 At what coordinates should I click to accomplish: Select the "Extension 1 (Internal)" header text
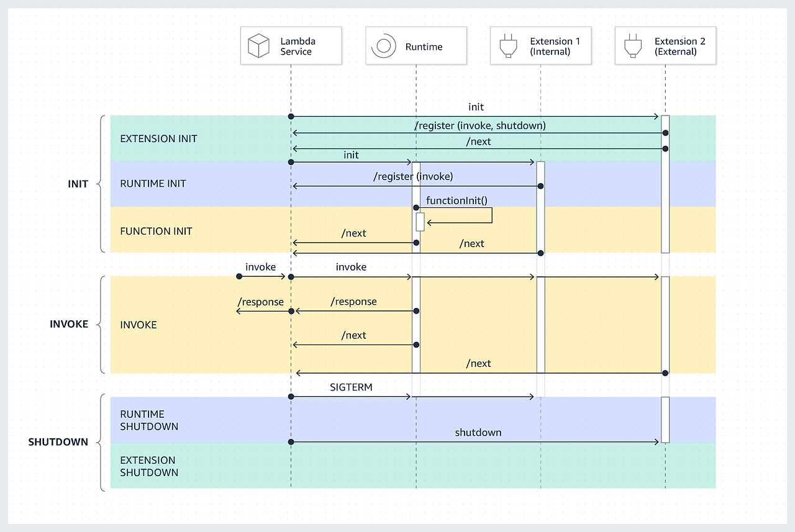(555, 47)
